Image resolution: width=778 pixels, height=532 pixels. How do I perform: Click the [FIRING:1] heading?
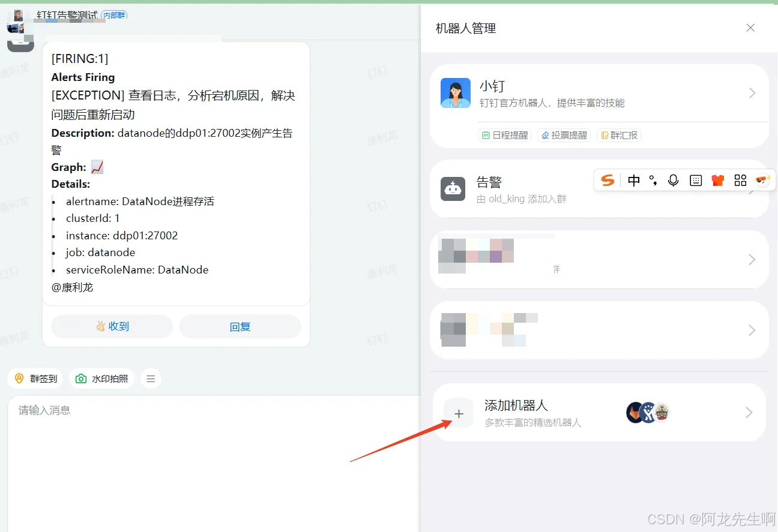pyautogui.click(x=80, y=59)
